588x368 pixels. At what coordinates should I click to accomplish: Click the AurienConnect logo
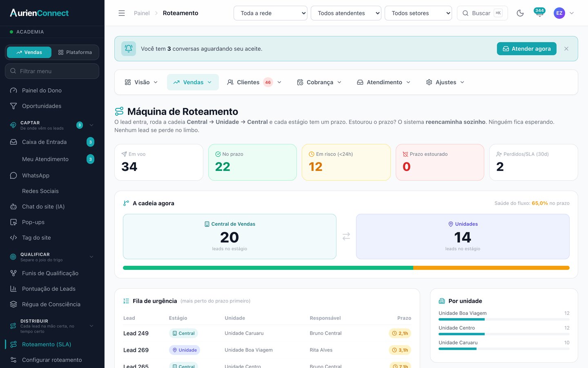coord(39,13)
